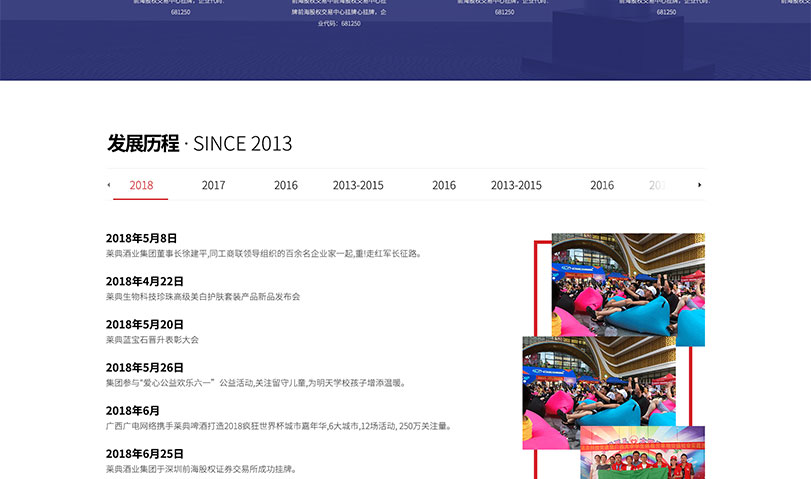The height and width of the screenshot is (479, 811).
Task: Click the 莱典蓝宝石晋升表彰大会 text
Action: click(x=152, y=340)
